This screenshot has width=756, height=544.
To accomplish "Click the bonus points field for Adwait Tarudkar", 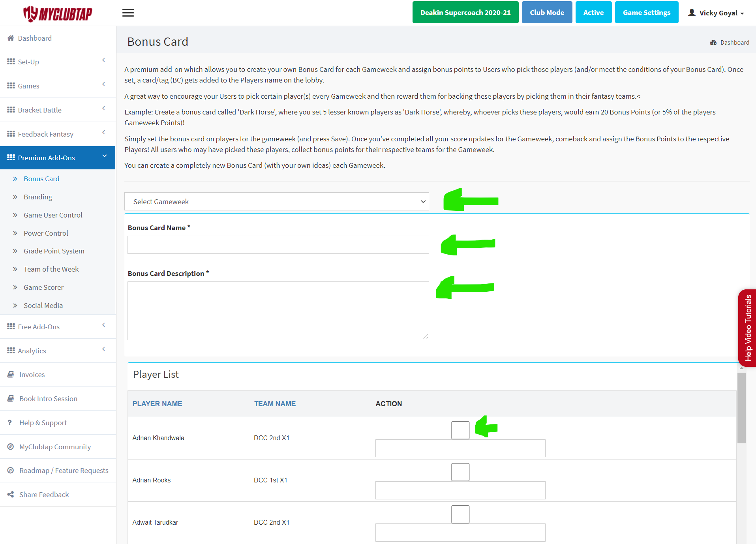I will [460, 533].
